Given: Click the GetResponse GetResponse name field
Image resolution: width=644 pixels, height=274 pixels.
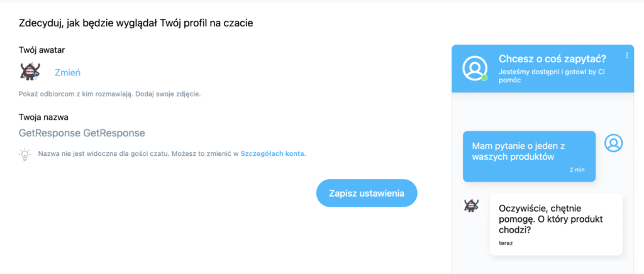Looking at the screenshot, I should [x=82, y=133].
